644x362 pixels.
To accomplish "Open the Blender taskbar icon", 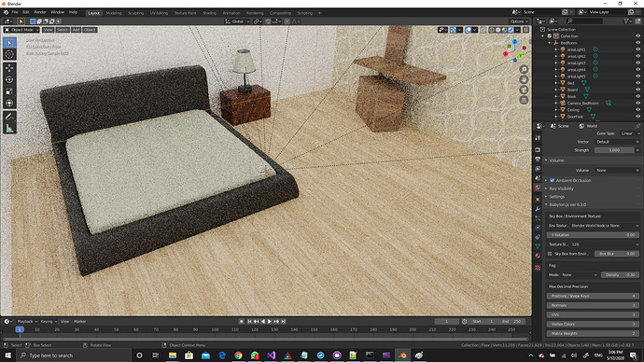I will click(402, 355).
